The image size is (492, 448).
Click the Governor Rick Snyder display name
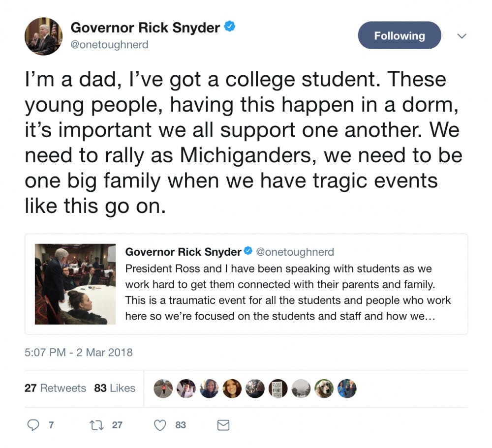[145, 28]
